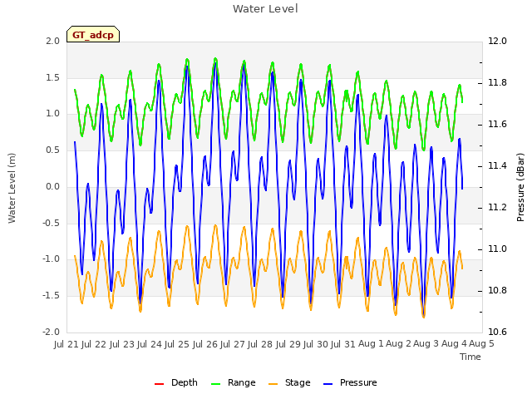This screenshot has height=399, width=532.
Task: Click the 11.0 pressure tick
Action: [x=497, y=249]
